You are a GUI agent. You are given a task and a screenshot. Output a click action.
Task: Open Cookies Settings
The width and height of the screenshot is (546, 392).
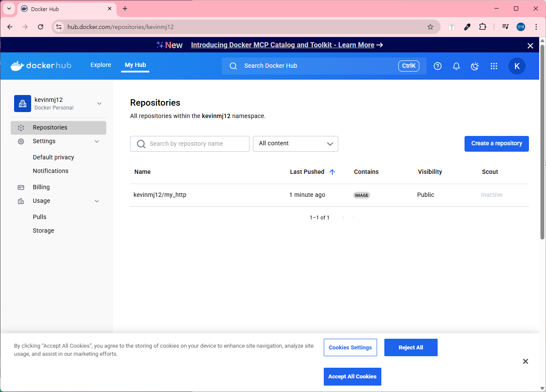click(350, 348)
